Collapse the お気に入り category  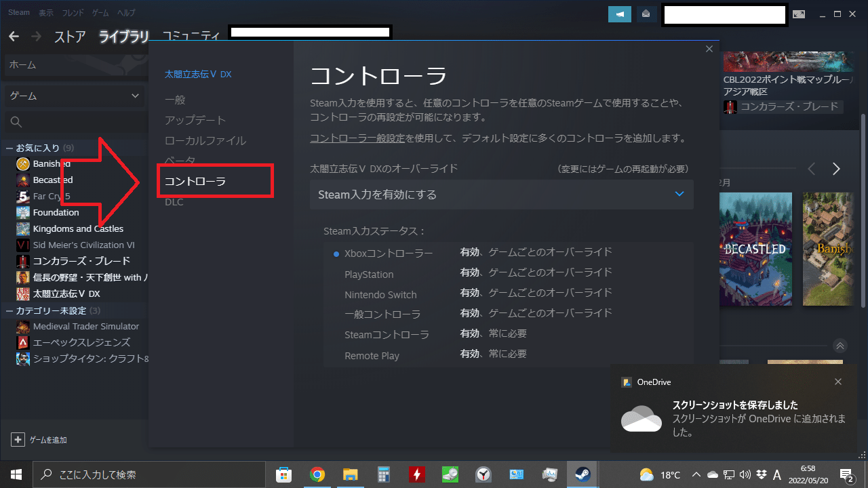click(9, 148)
